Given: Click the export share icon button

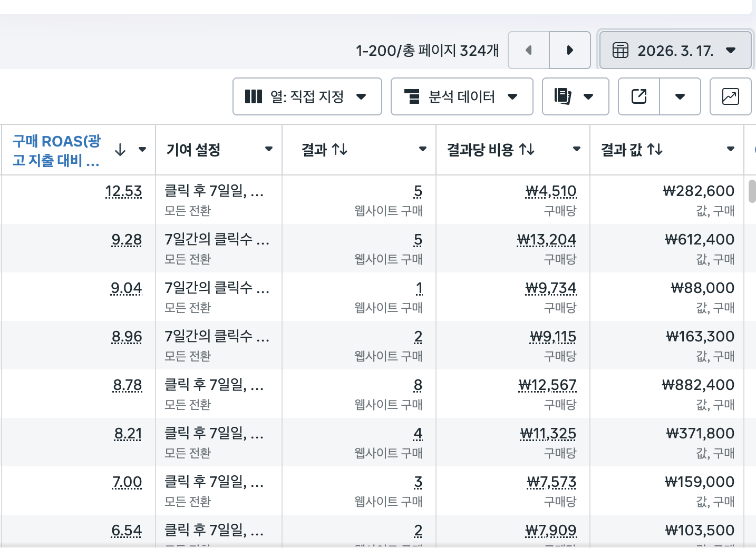Looking at the screenshot, I should [638, 96].
